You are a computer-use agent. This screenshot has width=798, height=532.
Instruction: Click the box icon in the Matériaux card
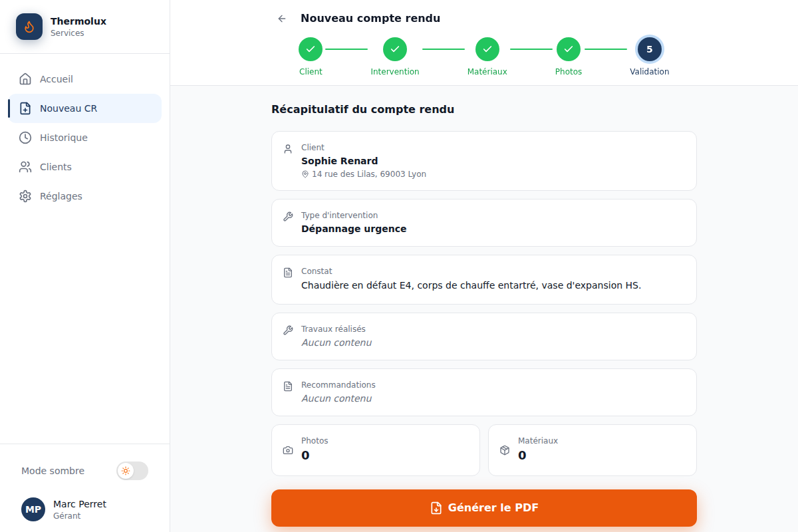click(x=505, y=450)
